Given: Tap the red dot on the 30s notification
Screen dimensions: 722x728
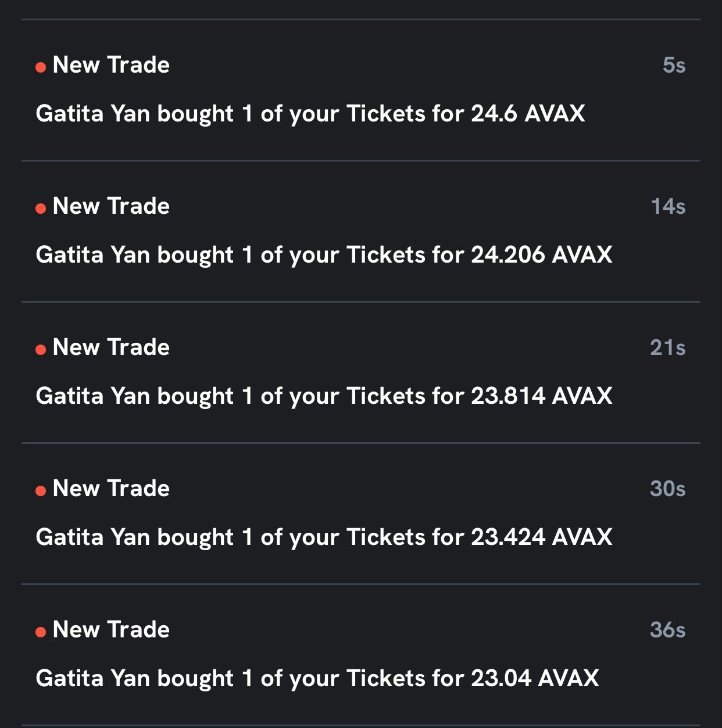Looking at the screenshot, I should pyautogui.click(x=41, y=491).
